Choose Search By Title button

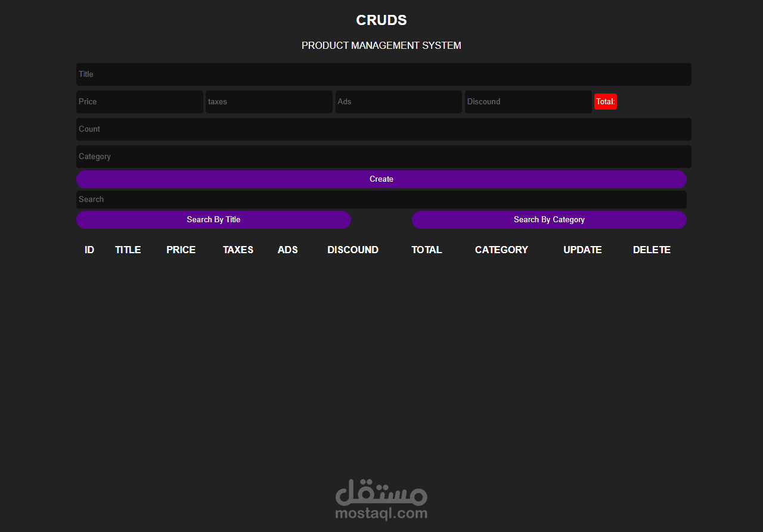pos(213,220)
